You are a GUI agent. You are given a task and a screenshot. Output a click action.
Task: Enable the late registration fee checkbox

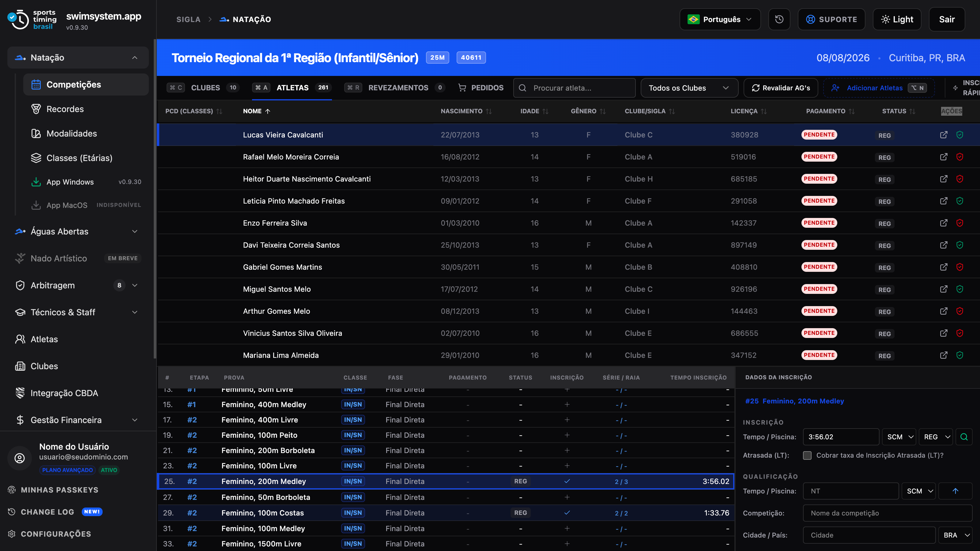(807, 455)
